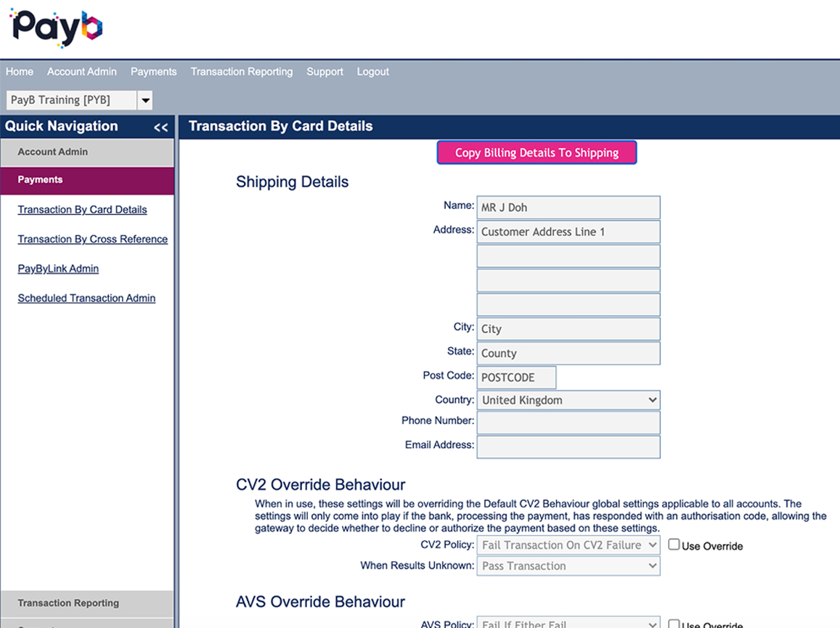Open the Scheduled Transaction Admin link
The image size is (840, 628).
tap(86, 298)
